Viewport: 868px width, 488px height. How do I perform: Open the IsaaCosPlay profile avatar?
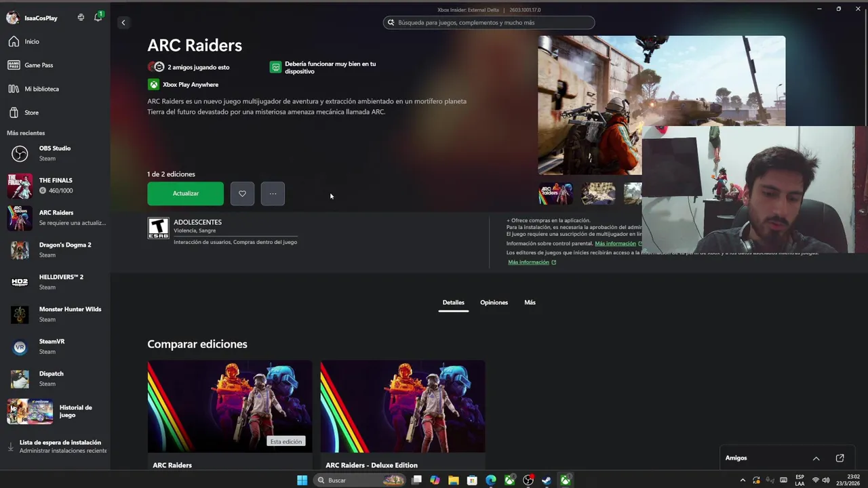pyautogui.click(x=13, y=18)
